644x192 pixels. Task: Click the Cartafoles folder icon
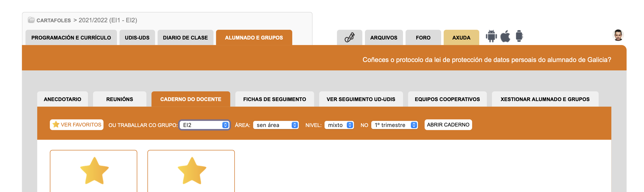[x=31, y=20]
